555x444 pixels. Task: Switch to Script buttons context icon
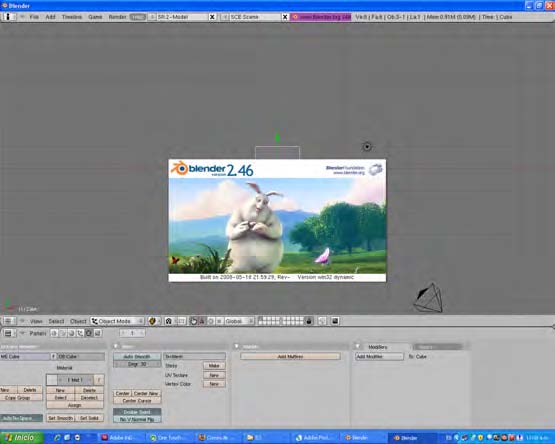[63, 333]
